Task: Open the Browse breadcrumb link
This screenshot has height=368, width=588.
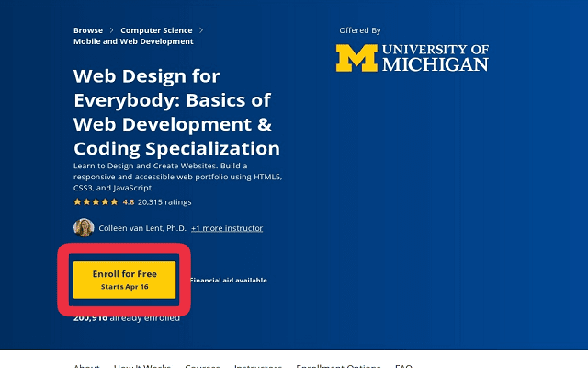Action: coord(88,30)
